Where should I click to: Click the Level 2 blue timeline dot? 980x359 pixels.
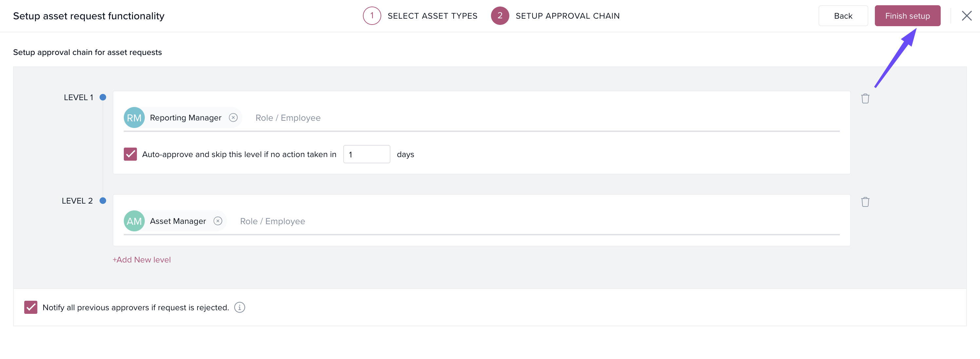103,201
